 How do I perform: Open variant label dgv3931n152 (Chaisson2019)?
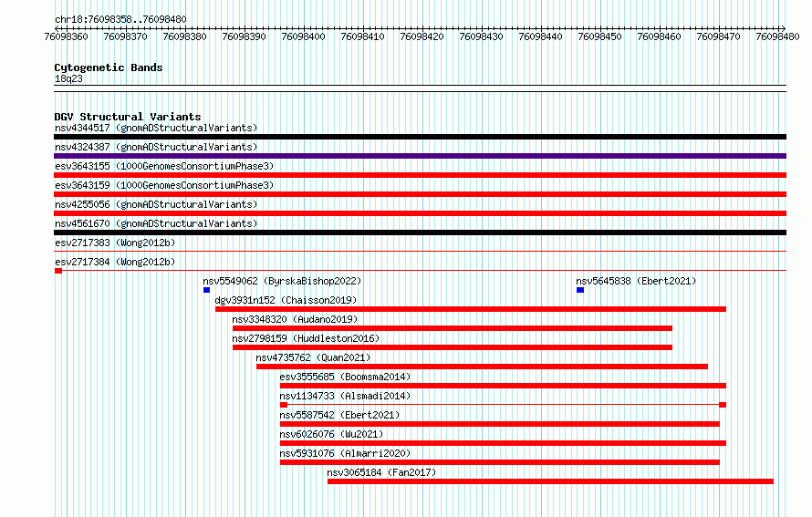point(286,300)
